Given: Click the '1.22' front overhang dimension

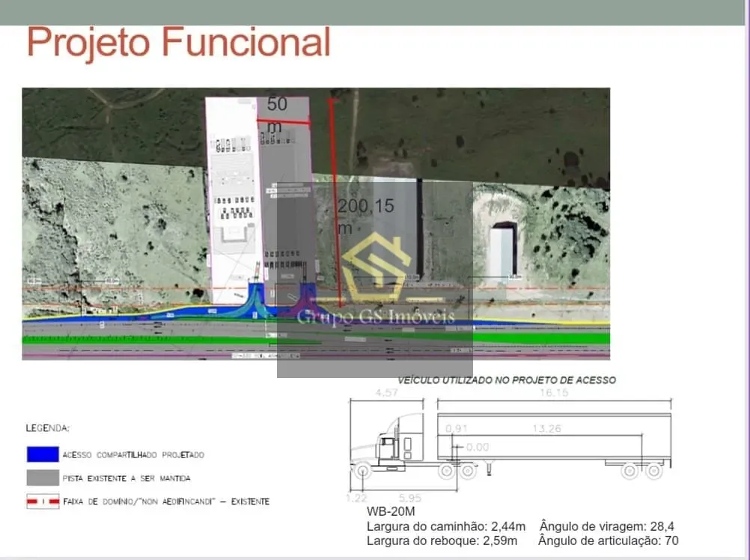Looking at the screenshot, I should coord(356,499).
